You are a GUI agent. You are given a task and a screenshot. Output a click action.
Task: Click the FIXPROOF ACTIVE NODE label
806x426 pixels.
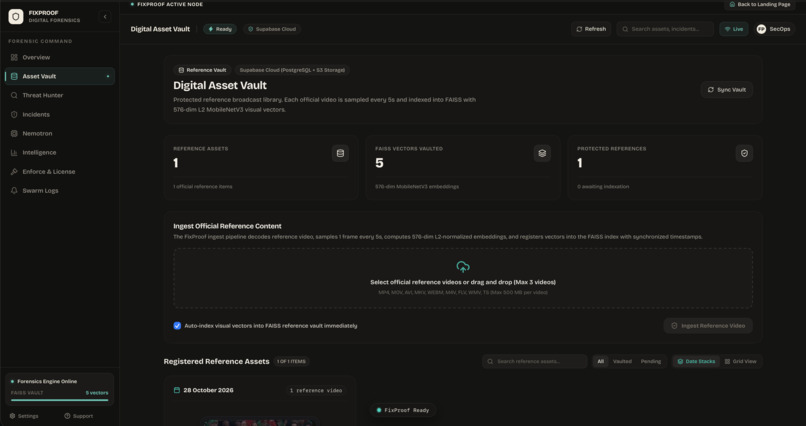[x=170, y=4]
